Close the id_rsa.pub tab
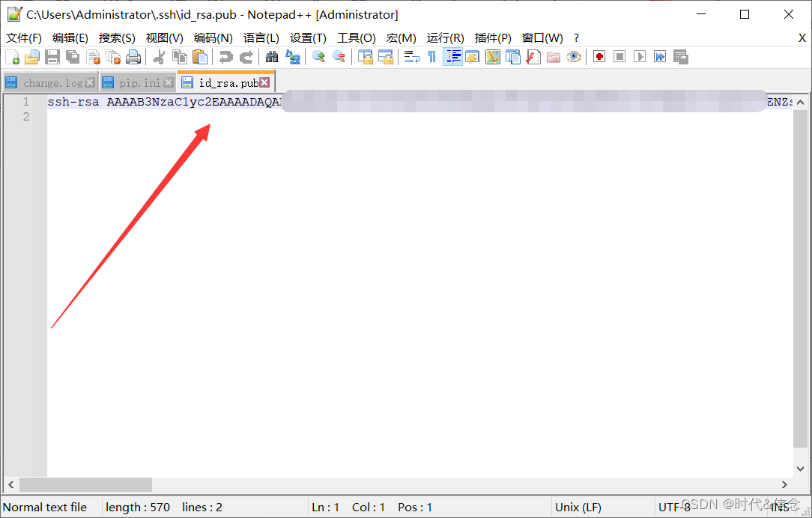Viewport: 812px width, 518px height. pos(264,82)
